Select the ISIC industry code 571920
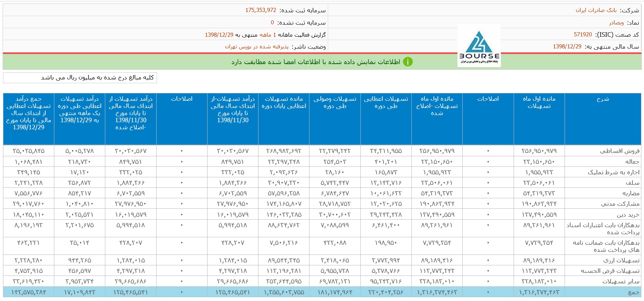The width and height of the screenshot is (644, 301). 583,34
